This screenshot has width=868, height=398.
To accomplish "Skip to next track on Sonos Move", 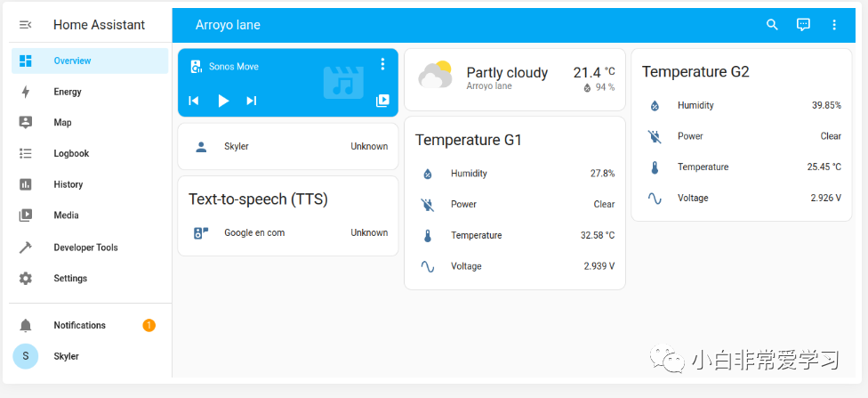I will [252, 101].
